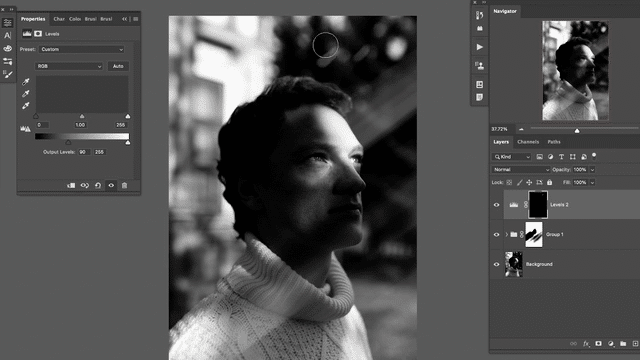The height and width of the screenshot is (360, 640).
Task: Open the layer effects fx menu
Action: tap(586, 344)
